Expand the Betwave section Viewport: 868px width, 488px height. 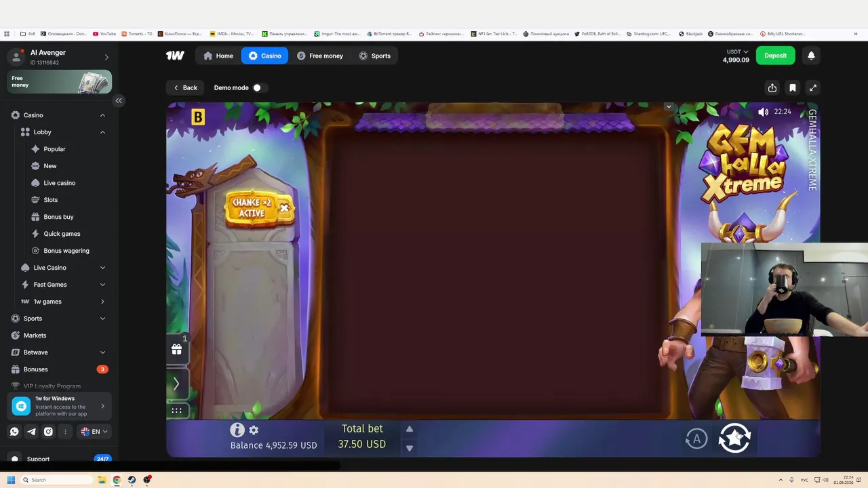(102, 352)
